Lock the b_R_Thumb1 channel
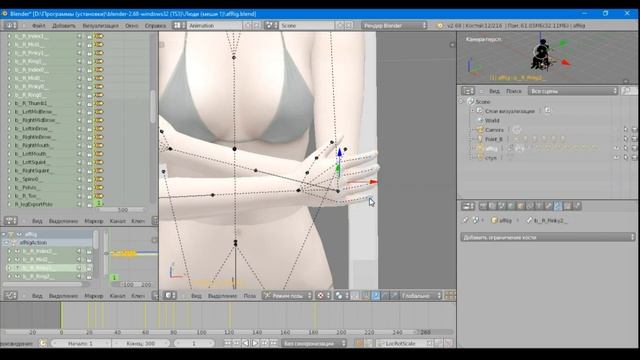The height and width of the screenshot is (360, 640). [89, 103]
